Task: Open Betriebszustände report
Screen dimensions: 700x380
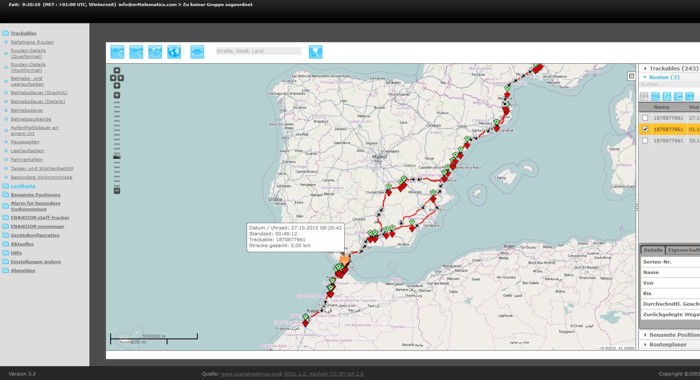Action: (x=31, y=119)
